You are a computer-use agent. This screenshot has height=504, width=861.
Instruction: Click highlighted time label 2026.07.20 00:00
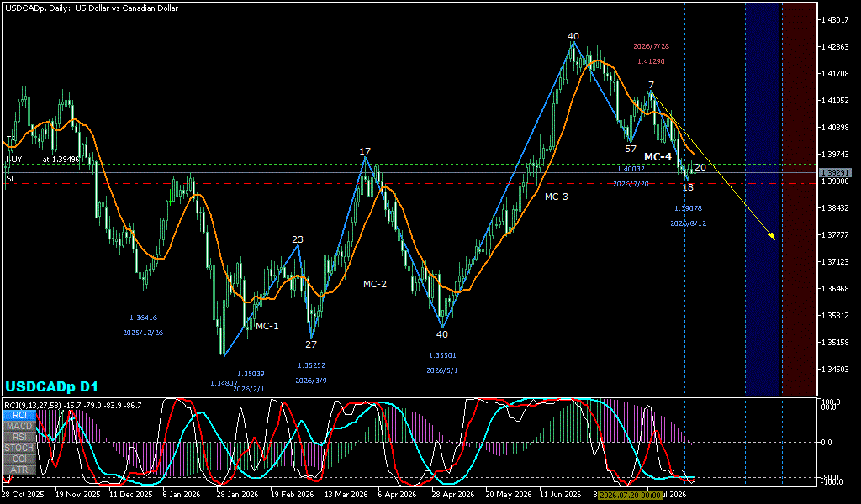click(629, 495)
